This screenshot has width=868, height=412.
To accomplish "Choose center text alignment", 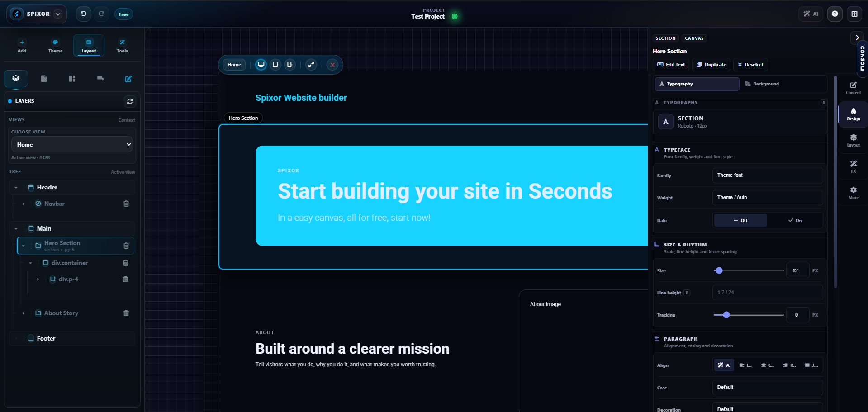I will pos(767,365).
